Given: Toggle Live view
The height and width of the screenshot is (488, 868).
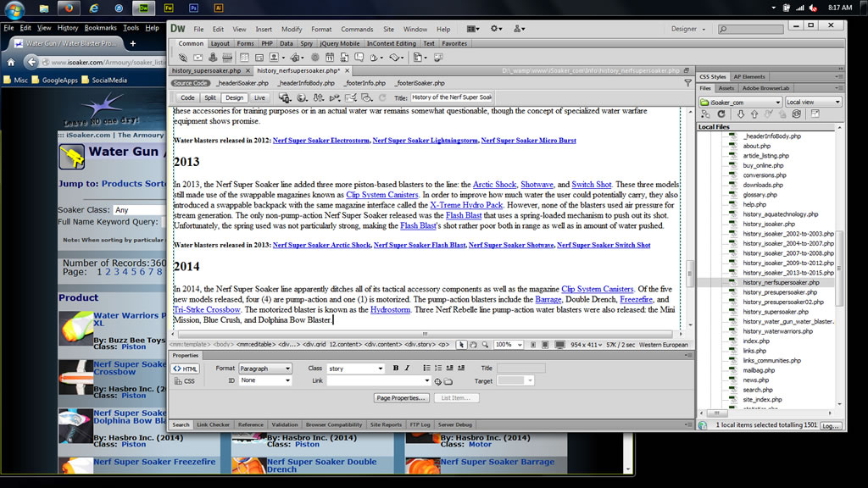Looking at the screenshot, I should pyautogui.click(x=259, y=98).
